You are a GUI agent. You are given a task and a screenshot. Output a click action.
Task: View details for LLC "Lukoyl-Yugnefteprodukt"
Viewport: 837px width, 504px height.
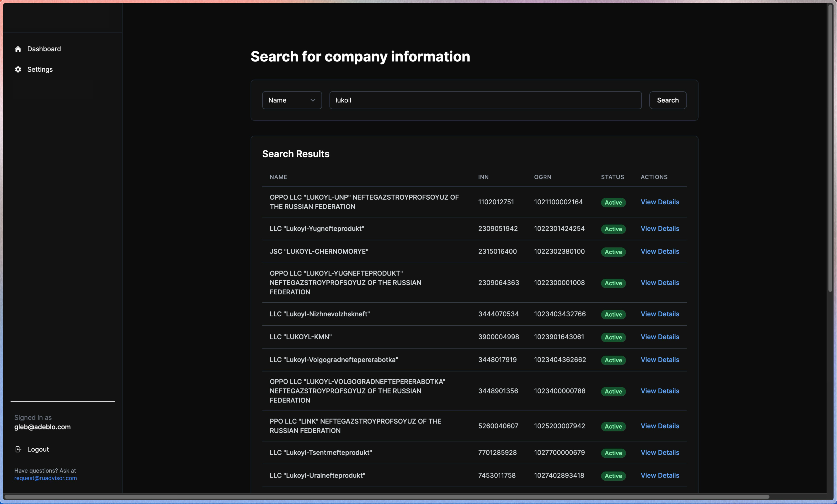tap(659, 228)
